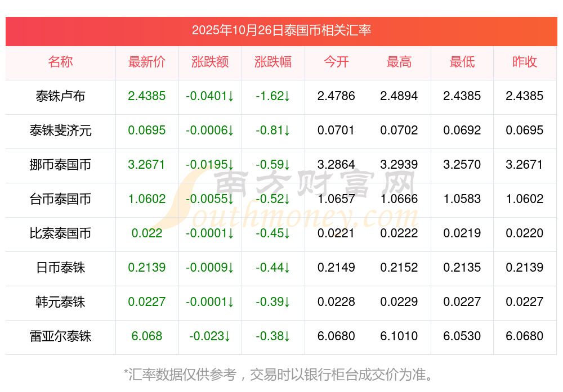Click the 名称 column header
This screenshot has height=392, width=563.
click(x=60, y=62)
